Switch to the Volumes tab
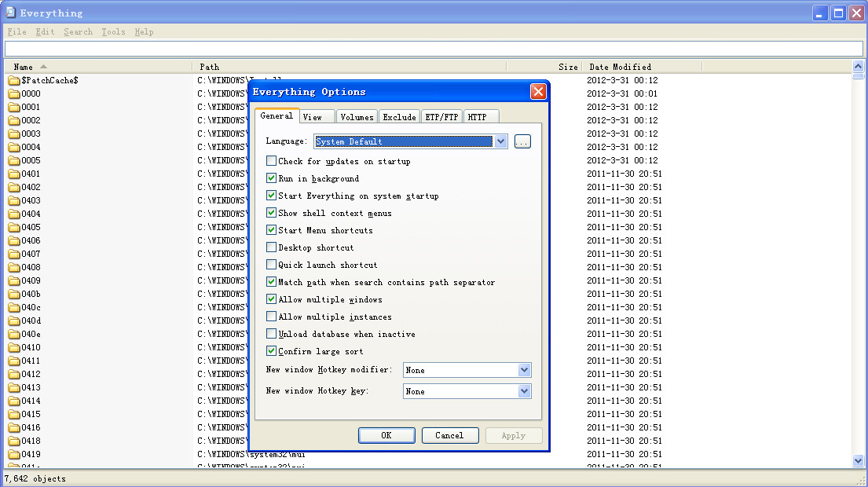This screenshot has width=868, height=487. [357, 117]
